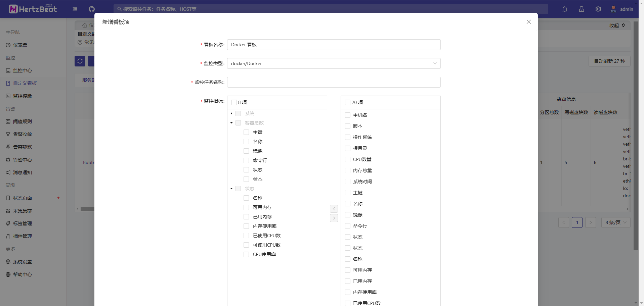Click the 自动刷新 27 秒 button

tap(609, 61)
